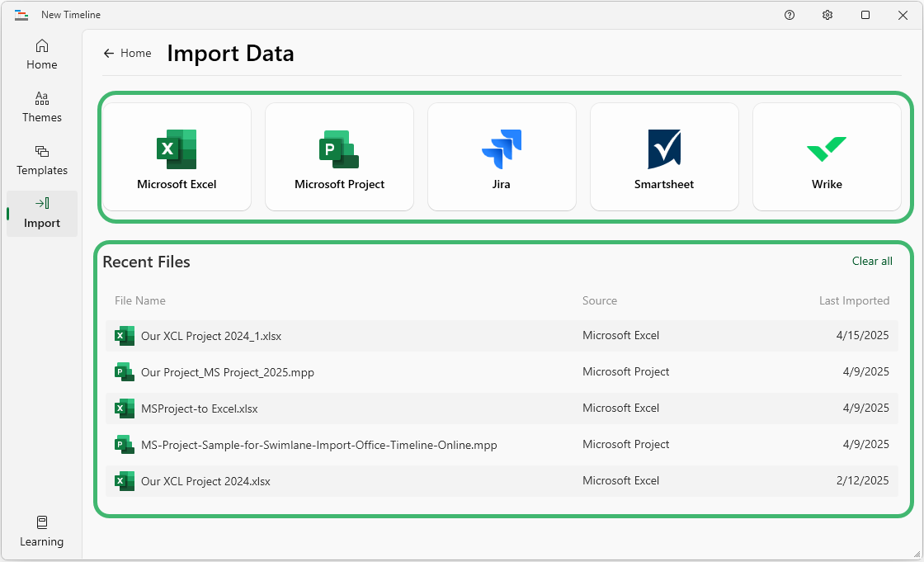Image resolution: width=924 pixels, height=562 pixels.
Task: Open the Learning section in sidebar
Action: coord(42,531)
